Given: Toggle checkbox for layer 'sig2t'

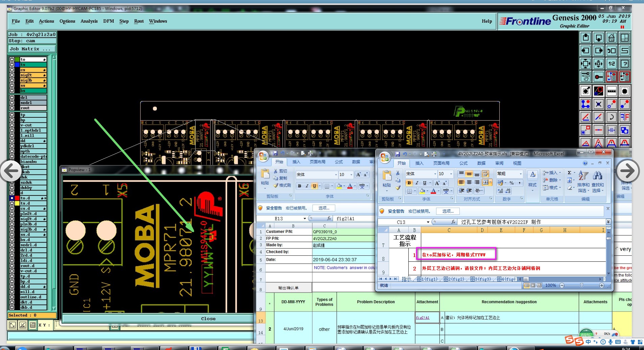Looking at the screenshot, I should pos(12,75).
